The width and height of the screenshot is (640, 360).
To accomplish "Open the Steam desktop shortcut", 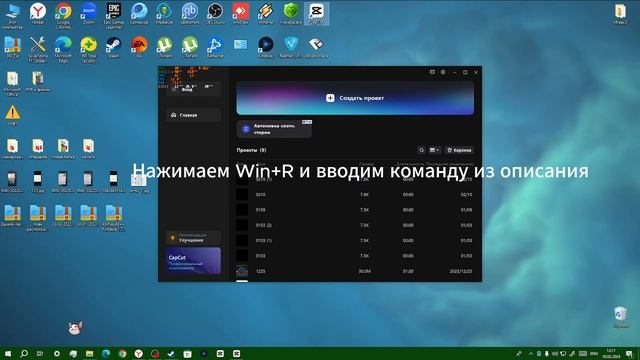I will 113,47.
